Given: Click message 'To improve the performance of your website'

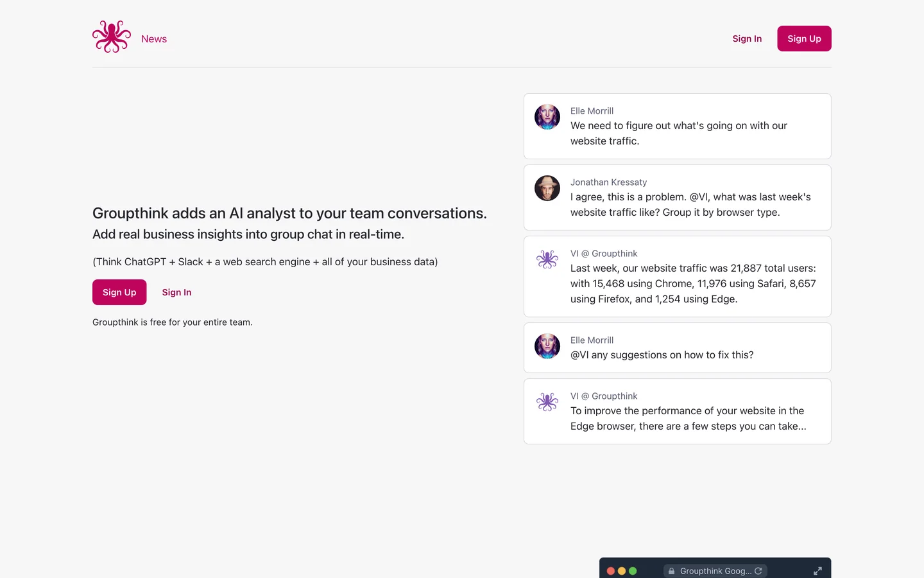Looking at the screenshot, I should pos(689,419).
